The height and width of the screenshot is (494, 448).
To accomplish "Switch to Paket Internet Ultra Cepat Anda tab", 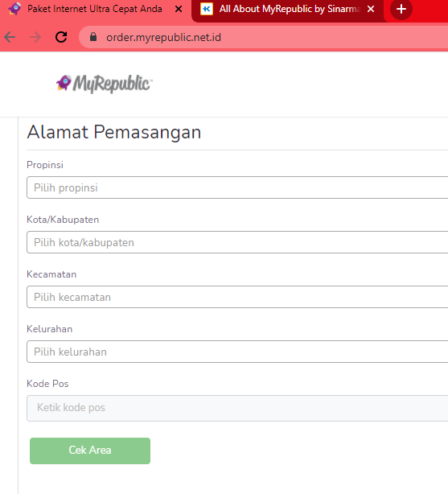I will [96, 9].
